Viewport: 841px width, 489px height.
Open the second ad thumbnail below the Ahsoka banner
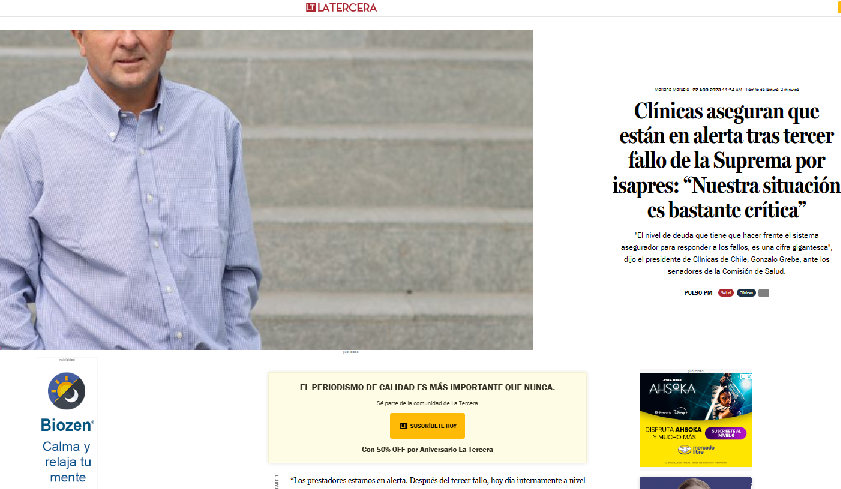pos(696,483)
